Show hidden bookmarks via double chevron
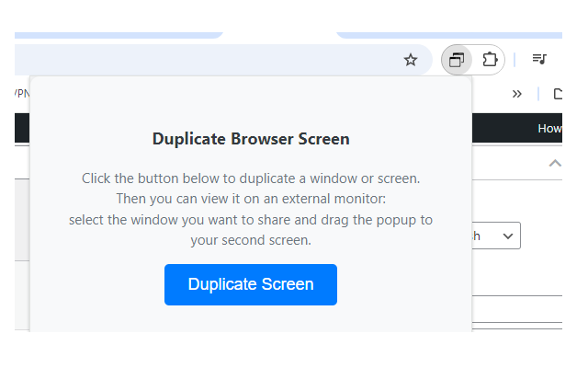 (517, 93)
